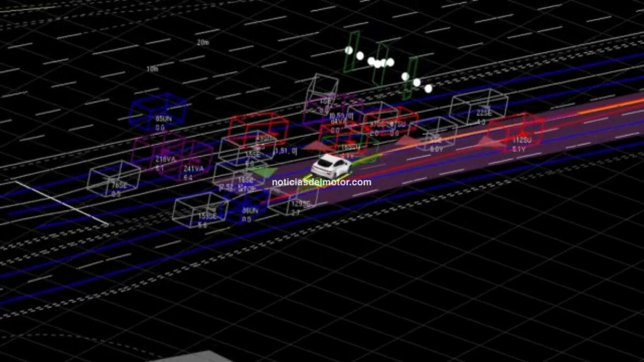644x362 pixels.
Task: Select the 153SE object label
Action: [208, 216]
